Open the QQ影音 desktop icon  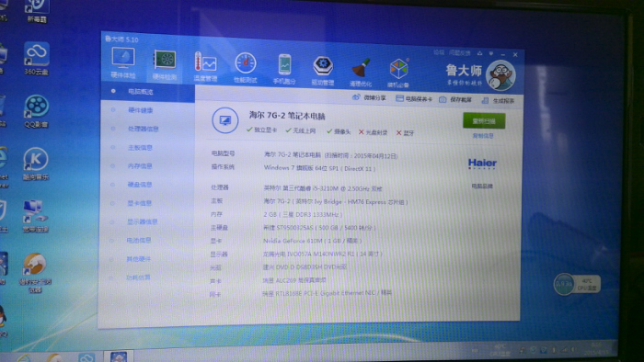[x=36, y=110]
